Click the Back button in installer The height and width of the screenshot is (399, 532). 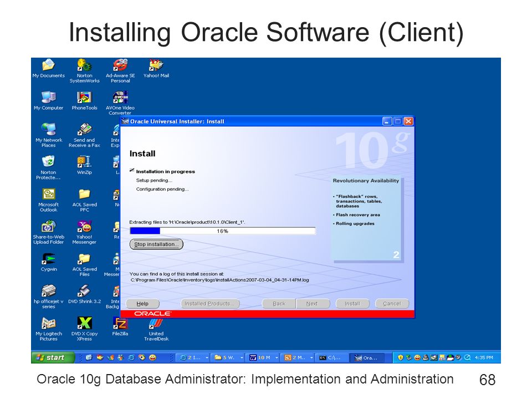[279, 304]
